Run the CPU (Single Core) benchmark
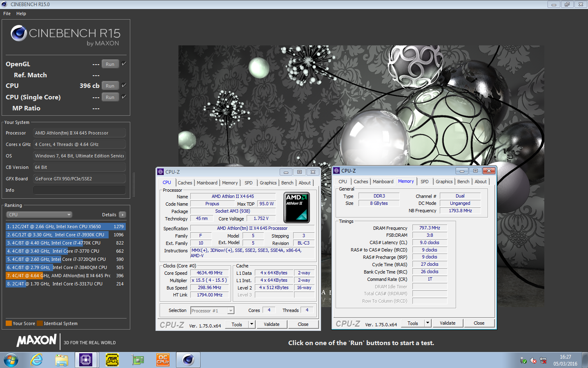This screenshot has width=588, height=368. pyautogui.click(x=110, y=97)
